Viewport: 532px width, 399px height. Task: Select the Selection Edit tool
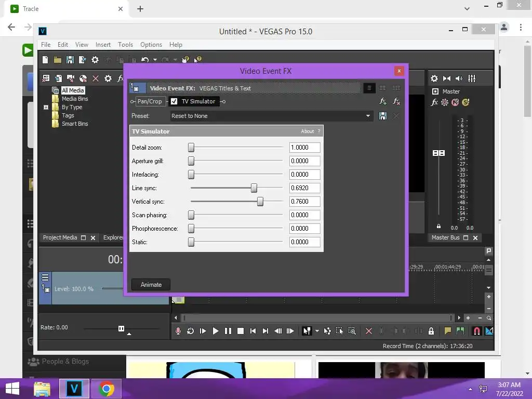click(x=339, y=331)
